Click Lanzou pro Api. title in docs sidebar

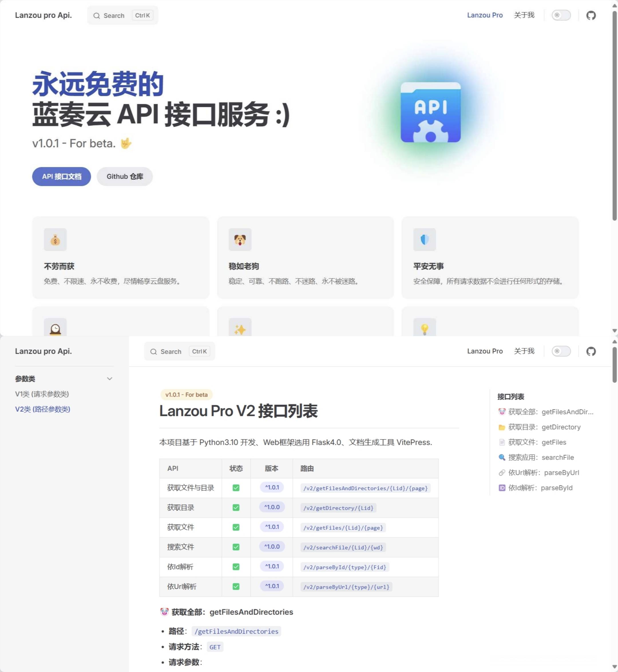coord(43,351)
